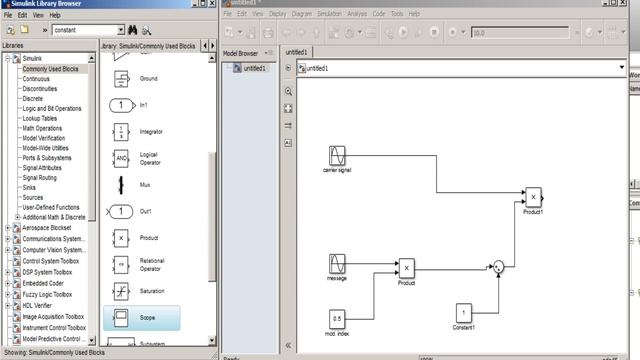Pick the Logical Operator block icon
Viewport: 640px width, 360px height.
(x=121, y=158)
